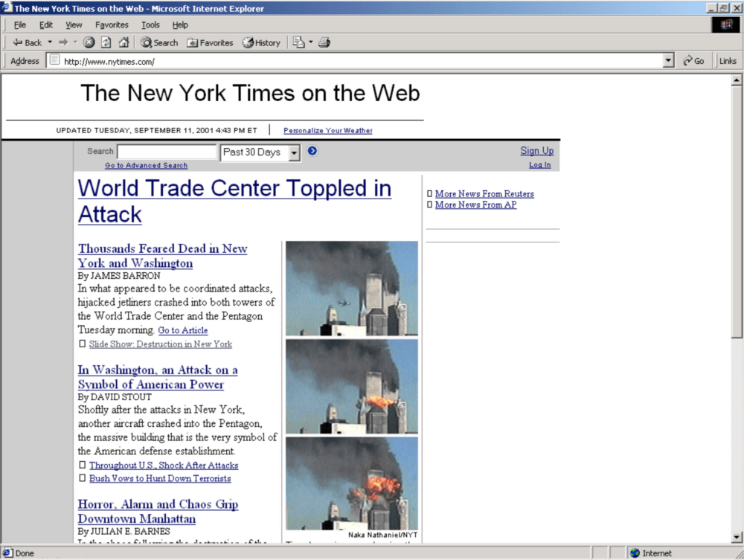Click the IE icon in status bar

click(x=7, y=553)
